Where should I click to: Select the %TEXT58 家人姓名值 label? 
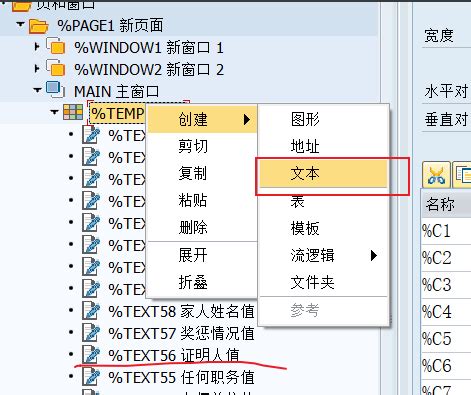tap(182, 311)
